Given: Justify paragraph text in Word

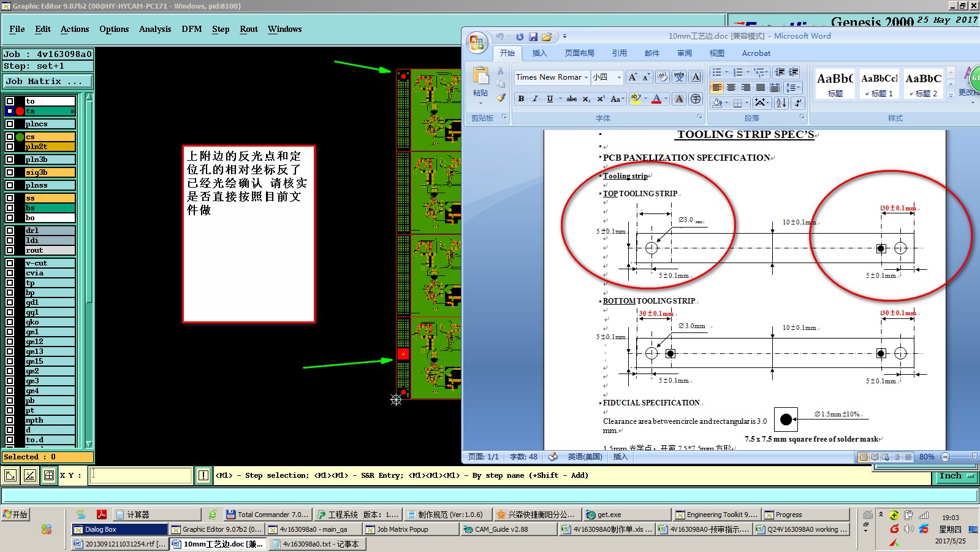Looking at the screenshot, I should point(761,88).
